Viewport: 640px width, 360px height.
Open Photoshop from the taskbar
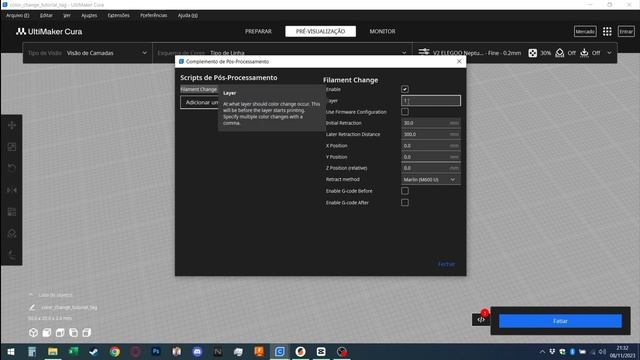(156, 351)
